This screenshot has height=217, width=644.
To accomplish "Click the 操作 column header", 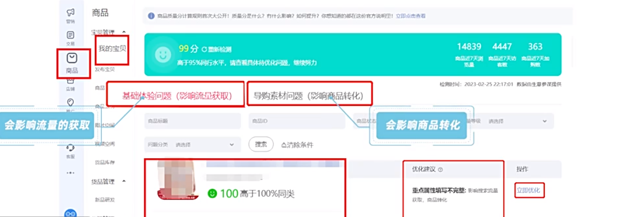I will click(x=523, y=169).
